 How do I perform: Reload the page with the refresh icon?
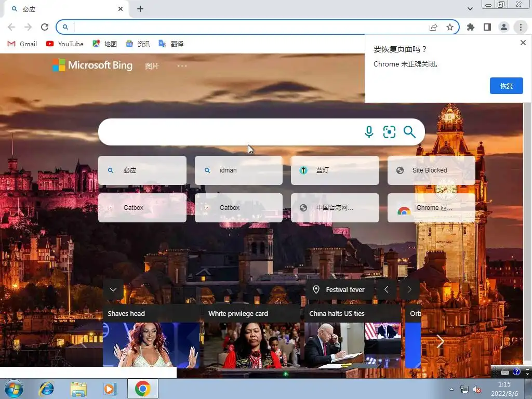[45, 27]
